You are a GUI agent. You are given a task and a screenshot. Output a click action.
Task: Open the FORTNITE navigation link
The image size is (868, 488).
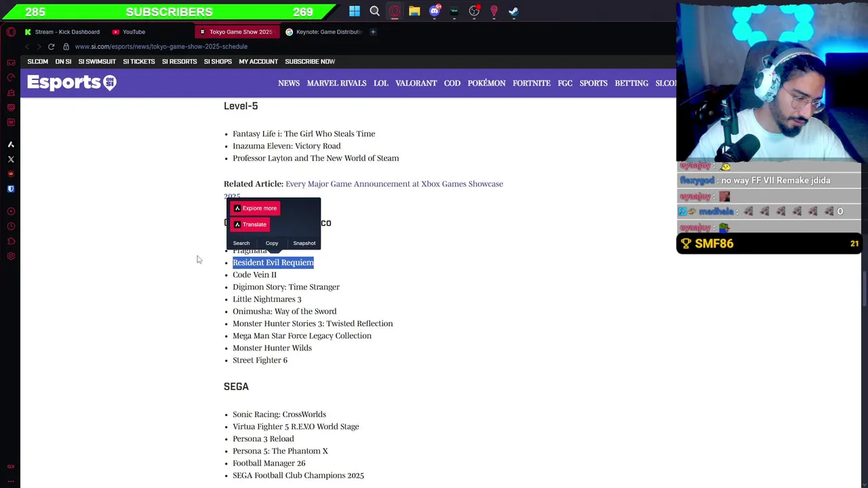pos(532,83)
